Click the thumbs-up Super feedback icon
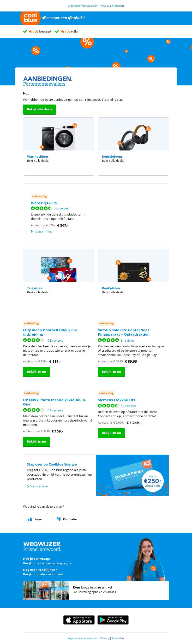 (x=30, y=519)
